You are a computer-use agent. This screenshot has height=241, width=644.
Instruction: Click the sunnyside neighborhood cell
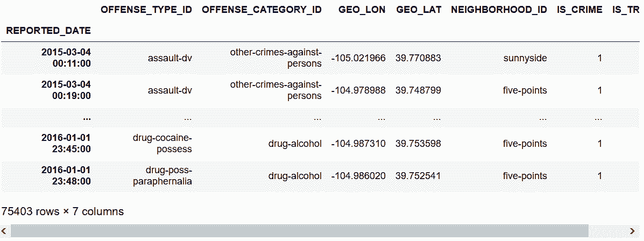[x=525, y=58]
